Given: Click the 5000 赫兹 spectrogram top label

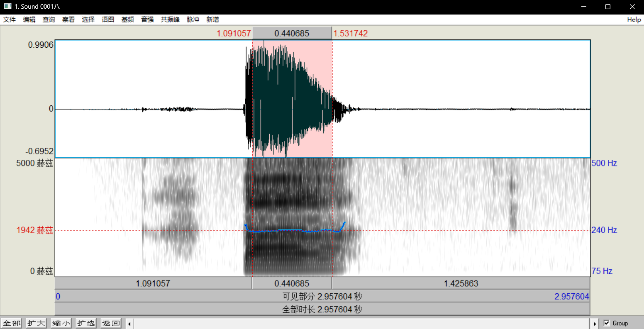Looking at the screenshot, I should 35,163.
